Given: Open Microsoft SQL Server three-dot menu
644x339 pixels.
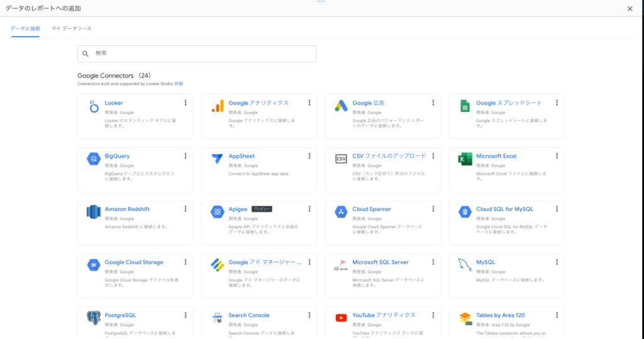Looking at the screenshot, I should coord(433,262).
